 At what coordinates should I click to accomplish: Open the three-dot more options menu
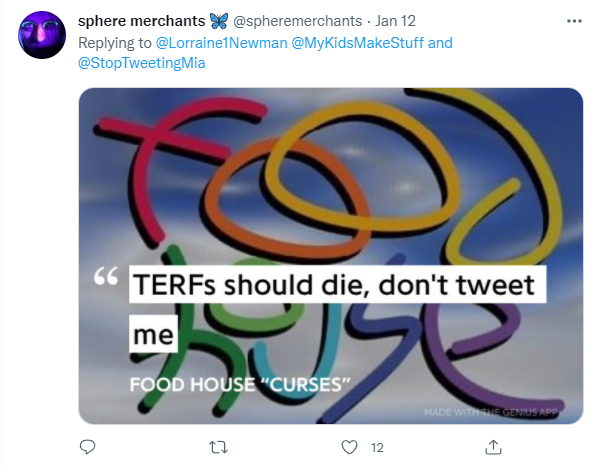574,21
